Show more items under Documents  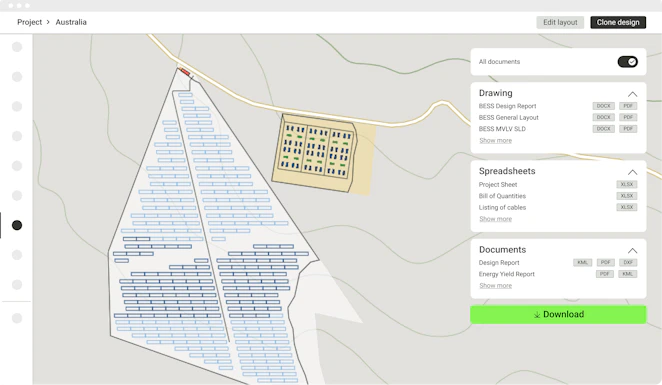pos(495,285)
